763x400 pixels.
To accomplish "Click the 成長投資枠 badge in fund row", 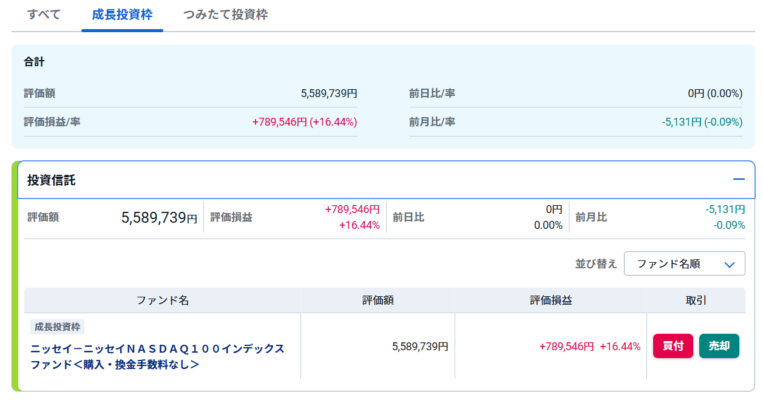I will (x=57, y=327).
